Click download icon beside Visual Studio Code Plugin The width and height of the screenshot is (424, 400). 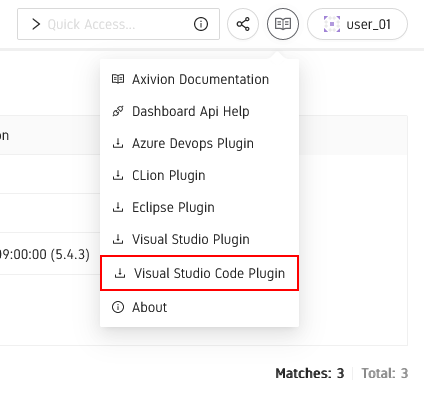click(x=120, y=273)
